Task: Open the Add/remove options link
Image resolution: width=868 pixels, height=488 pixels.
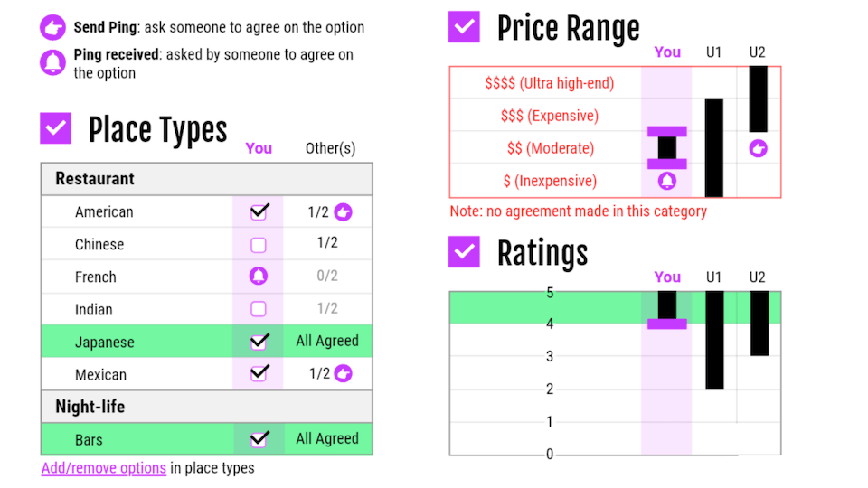Action: click(104, 468)
